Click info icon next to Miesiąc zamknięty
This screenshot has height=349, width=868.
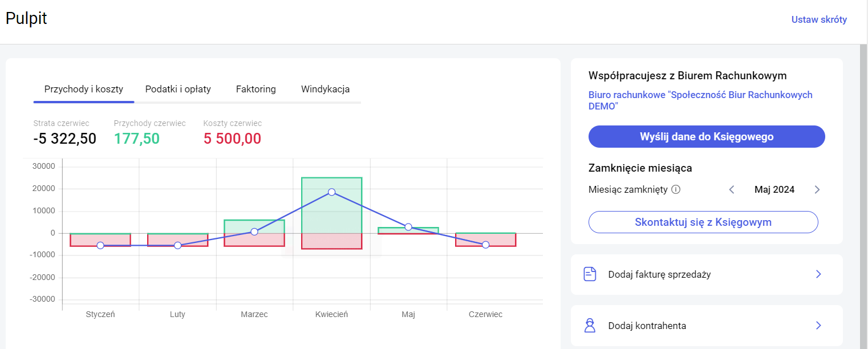pos(676,189)
